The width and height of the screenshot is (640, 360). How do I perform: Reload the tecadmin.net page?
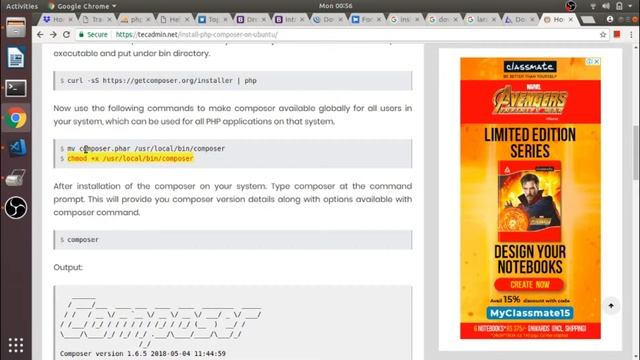pos(67,35)
